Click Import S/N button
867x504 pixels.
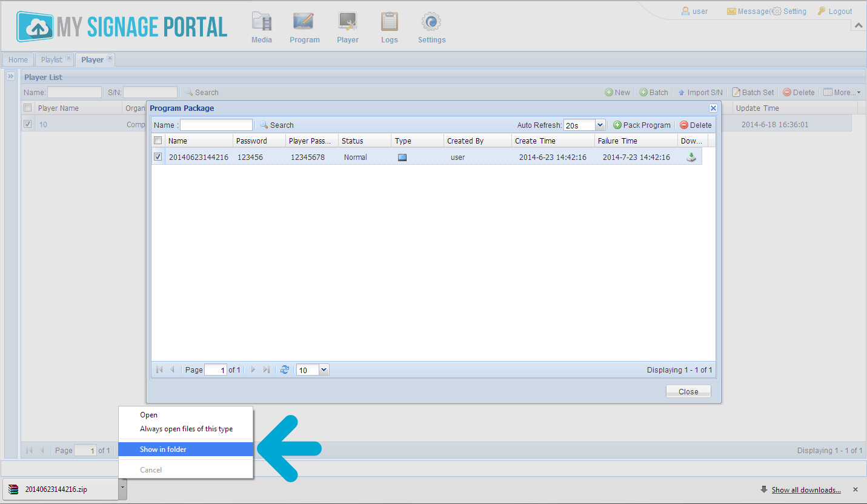(700, 92)
